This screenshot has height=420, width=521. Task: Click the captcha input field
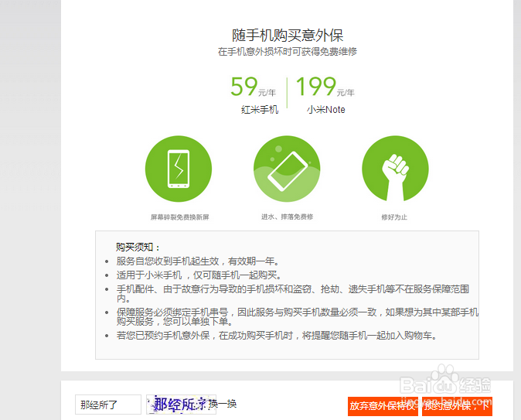point(108,405)
